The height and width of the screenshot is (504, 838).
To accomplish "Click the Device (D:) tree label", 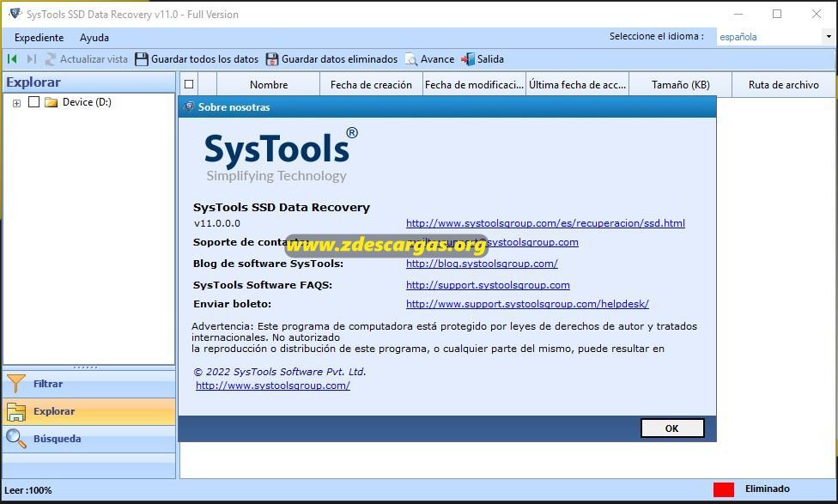I will coord(87,102).
